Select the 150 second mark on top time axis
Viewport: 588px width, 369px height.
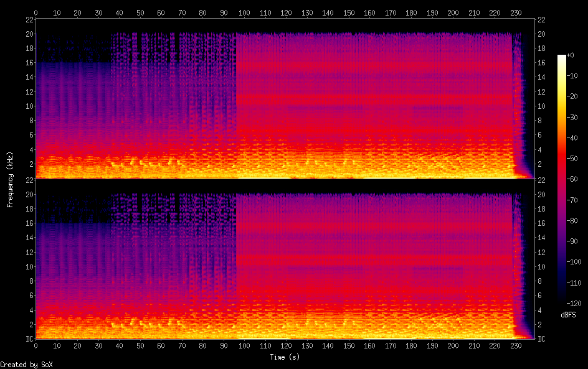point(349,12)
